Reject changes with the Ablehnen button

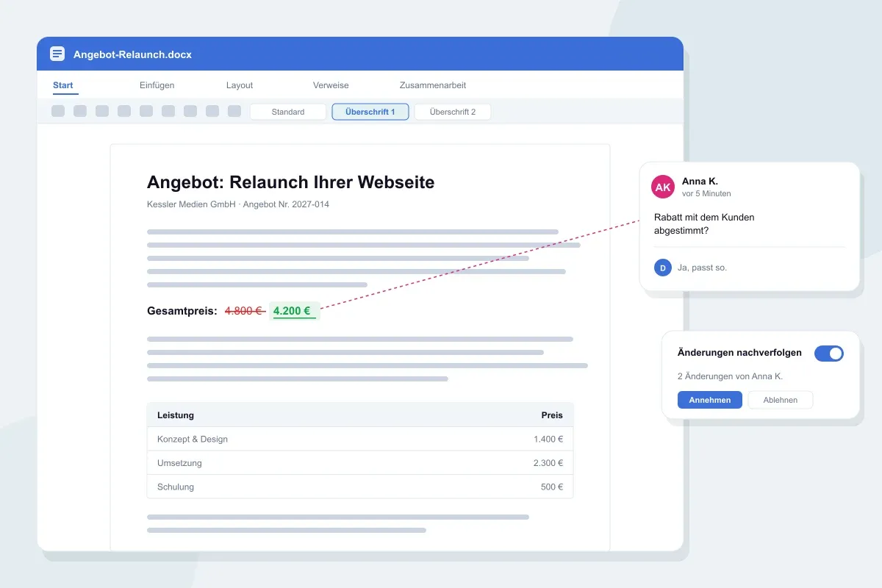781,400
